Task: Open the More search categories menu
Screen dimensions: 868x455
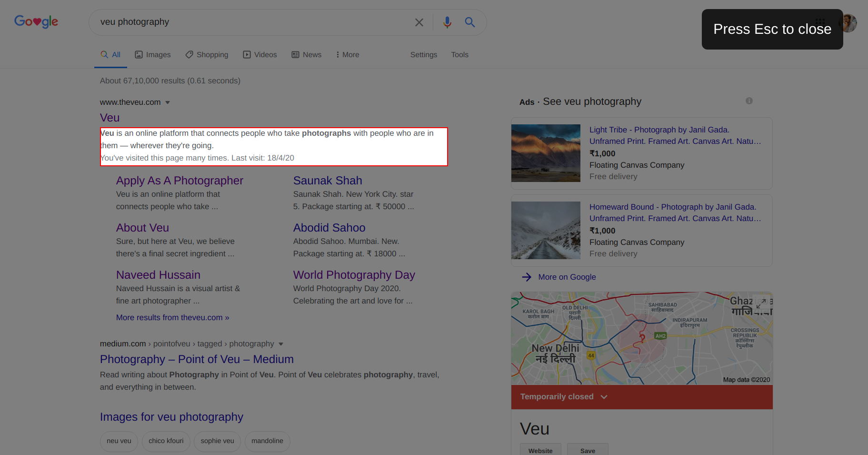Action: [x=348, y=55]
